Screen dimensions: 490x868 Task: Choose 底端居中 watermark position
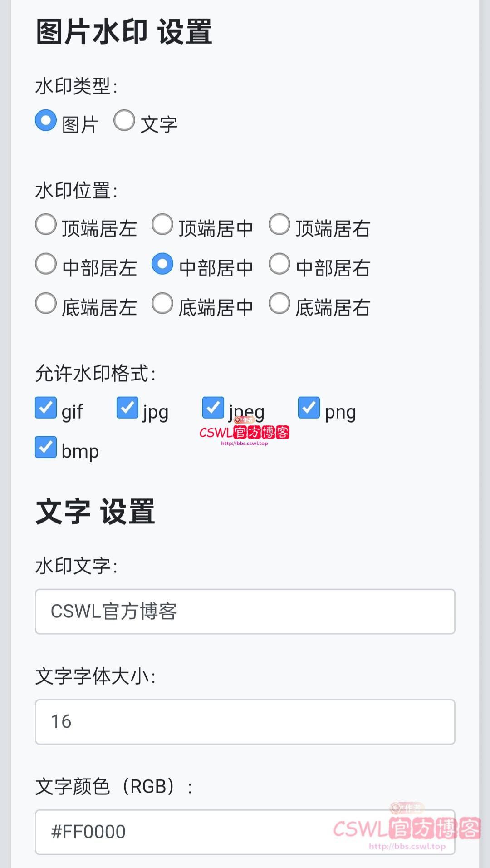162,303
